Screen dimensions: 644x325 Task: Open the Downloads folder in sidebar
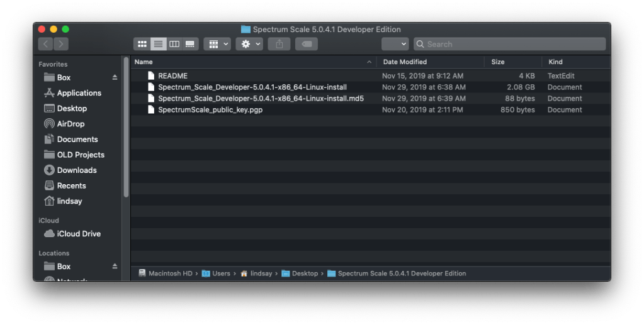pyautogui.click(x=76, y=170)
